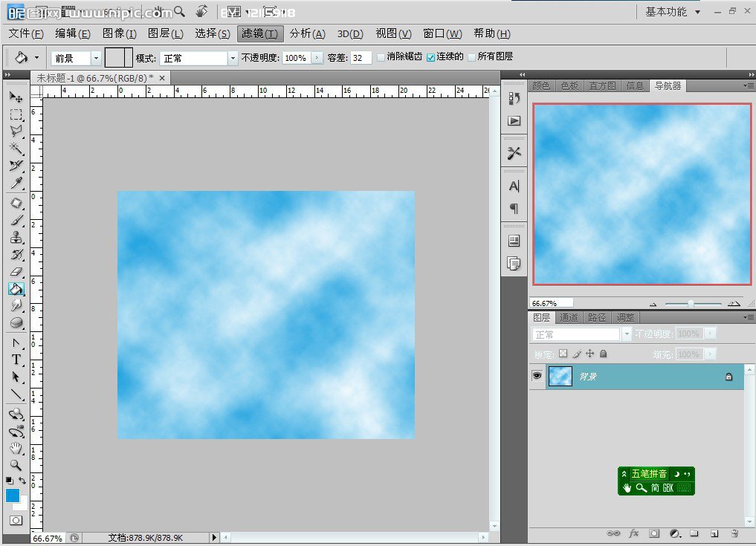Open the 基本功能 workspace dropdown
Viewport: 756px width, 546px height.
[x=673, y=12]
